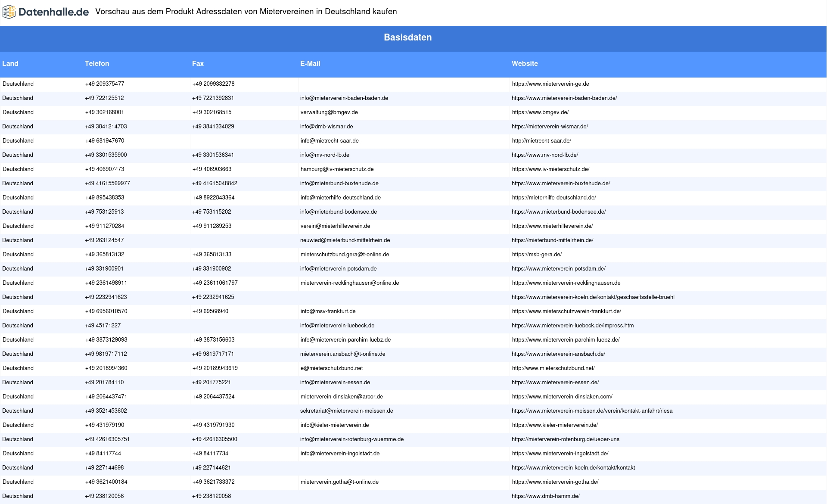Select email info@mv-nord-lb.de
This screenshot has width=827, height=504.
point(325,155)
